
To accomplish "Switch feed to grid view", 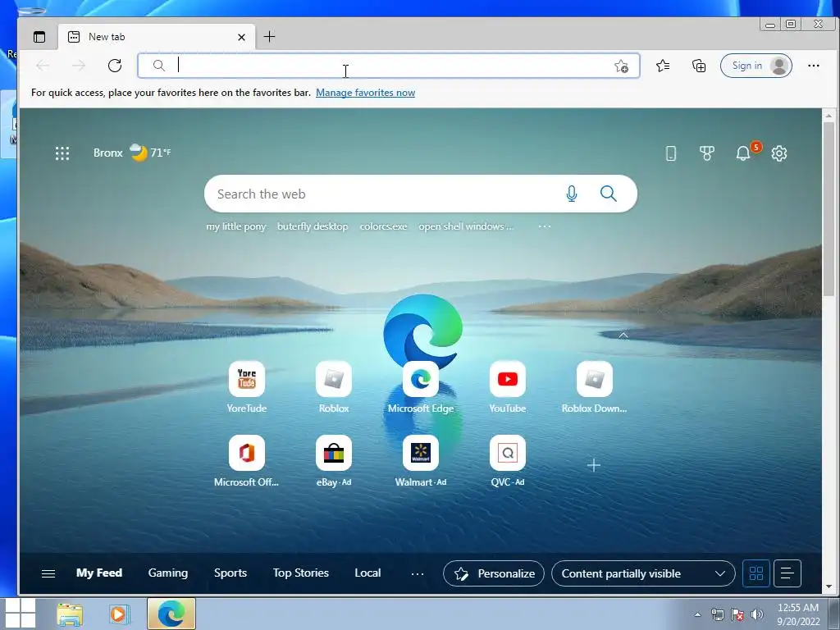I will pos(756,573).
